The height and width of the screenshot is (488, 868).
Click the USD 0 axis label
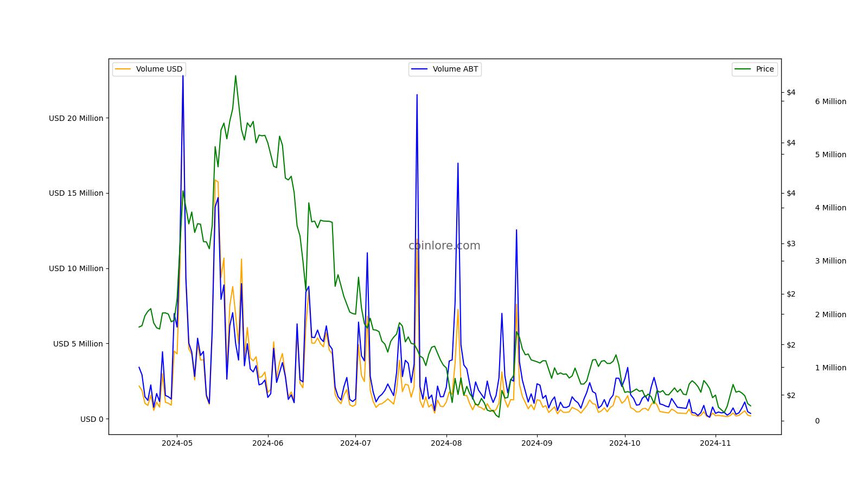(92, 419)
